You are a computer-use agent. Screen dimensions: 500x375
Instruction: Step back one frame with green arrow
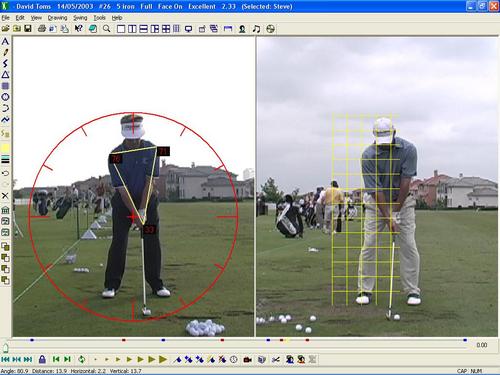[x=56, y=359]
